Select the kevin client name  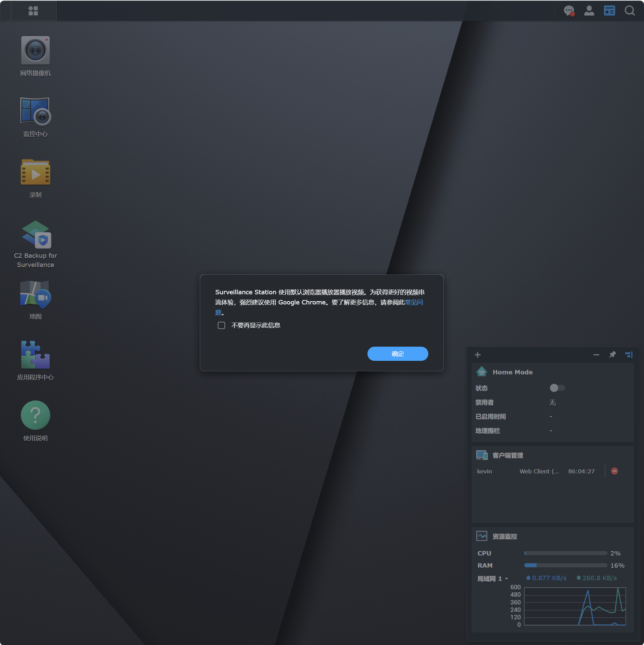[484, 471]
